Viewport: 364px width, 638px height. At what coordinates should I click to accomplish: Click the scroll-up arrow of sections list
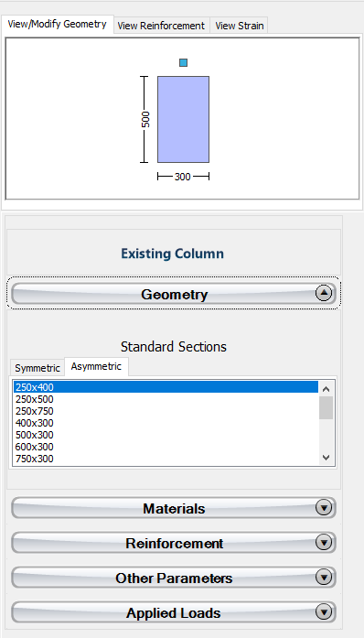[x=326, y=389]
